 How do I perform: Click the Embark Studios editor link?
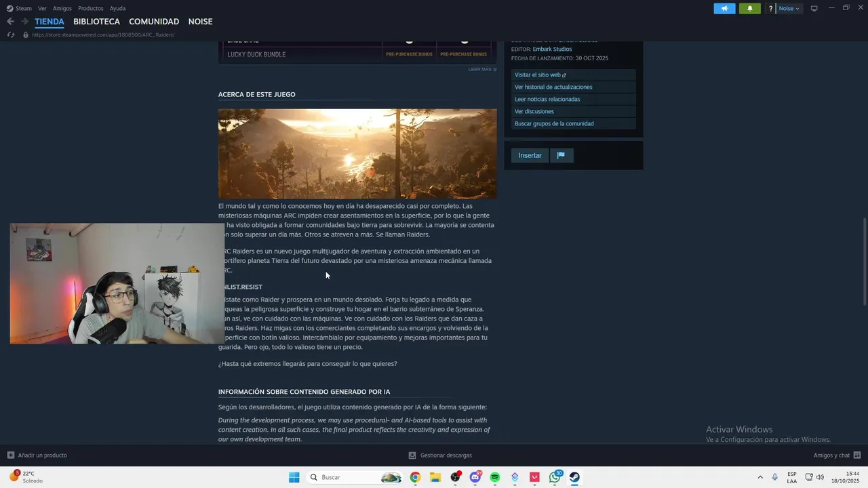552,49
